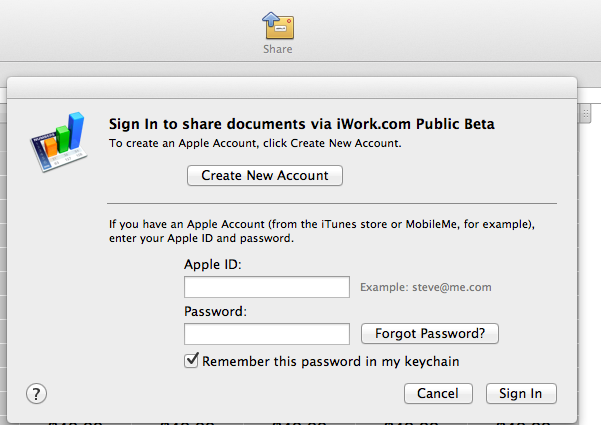Image resolution: width=601 pixels, height=425 pixels.
Task: Click the To create an Apple Account subtitle
Action: (255, 143)
